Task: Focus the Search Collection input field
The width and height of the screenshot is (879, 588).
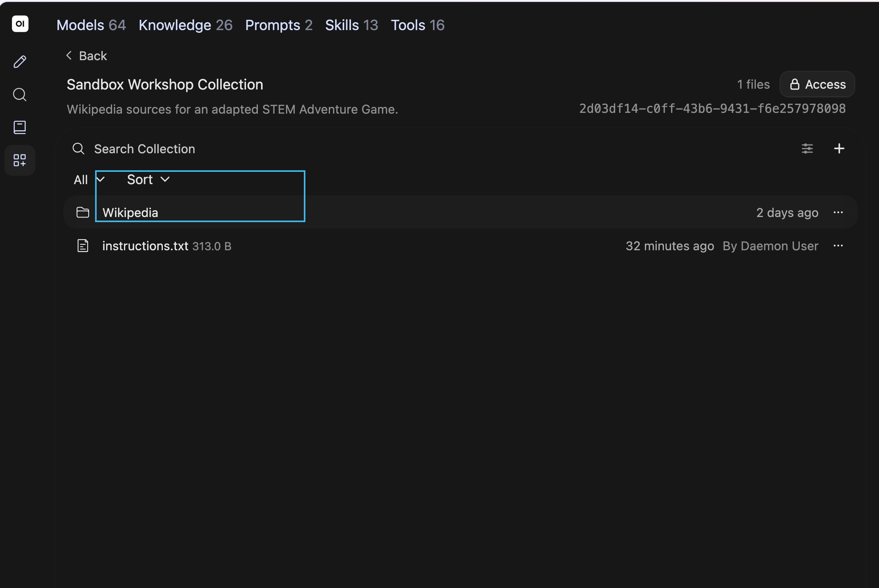Action: coord(440,149)
